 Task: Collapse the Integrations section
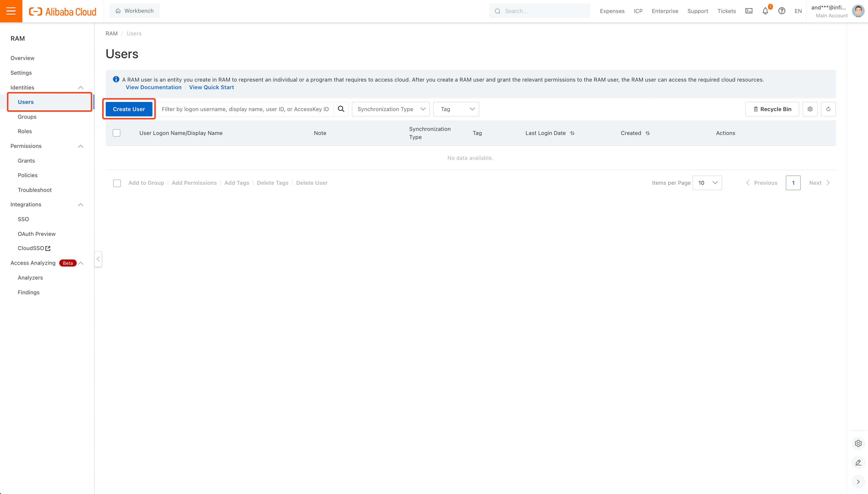click(81, 205)
